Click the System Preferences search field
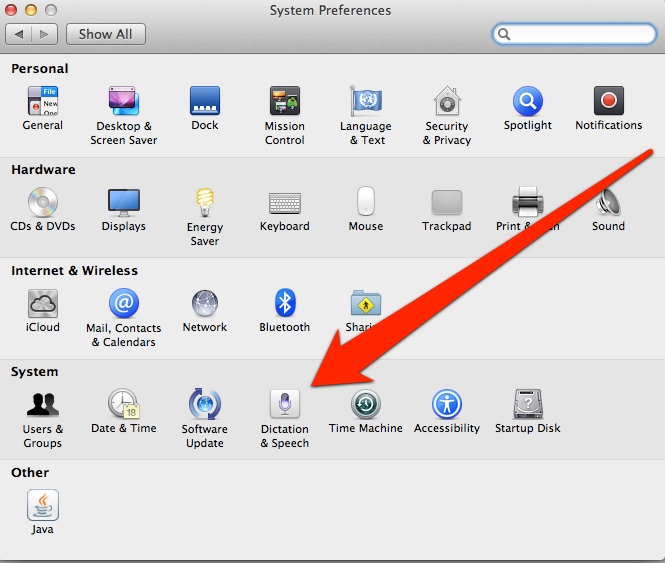This screenshot has height=563, width=665. [x=575, y=34]
